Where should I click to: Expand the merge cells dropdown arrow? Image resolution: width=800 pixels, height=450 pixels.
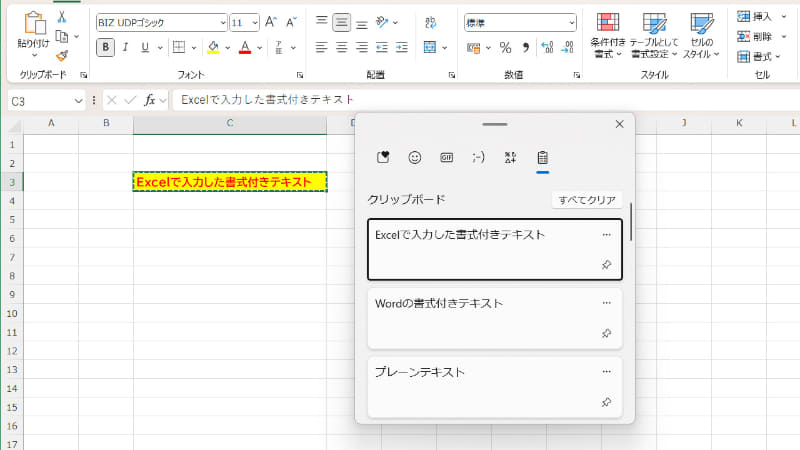click(444, 48)
